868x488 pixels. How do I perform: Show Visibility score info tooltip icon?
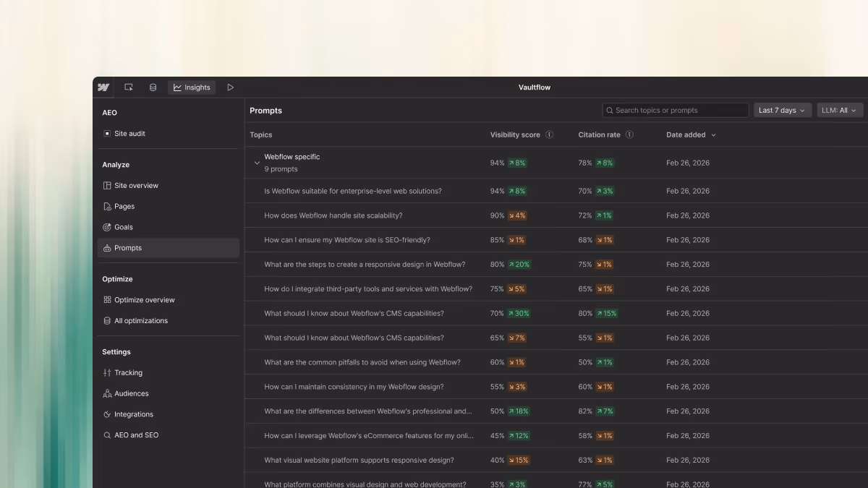550,135
